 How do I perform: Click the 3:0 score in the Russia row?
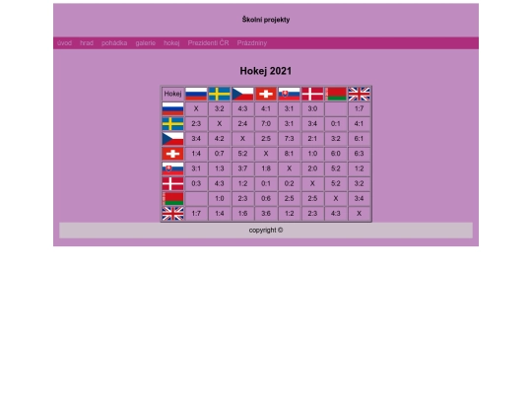(312, 109)
